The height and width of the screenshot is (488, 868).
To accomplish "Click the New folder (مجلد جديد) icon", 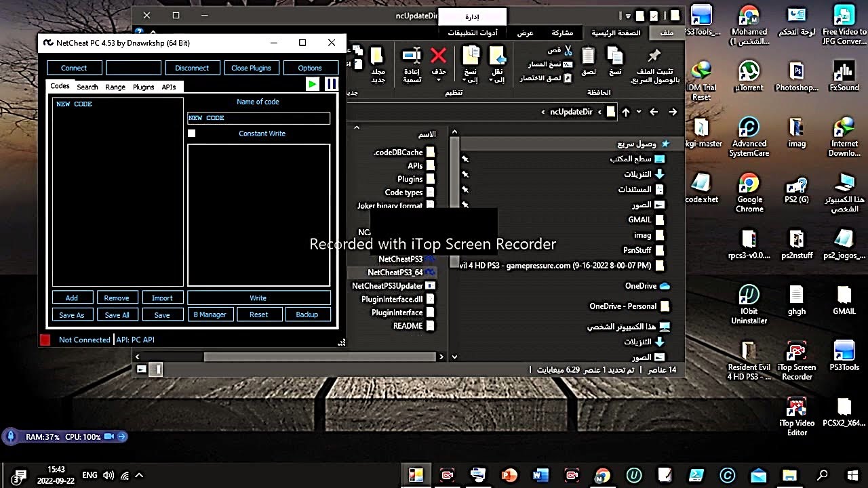I will (x=377, y=56).
